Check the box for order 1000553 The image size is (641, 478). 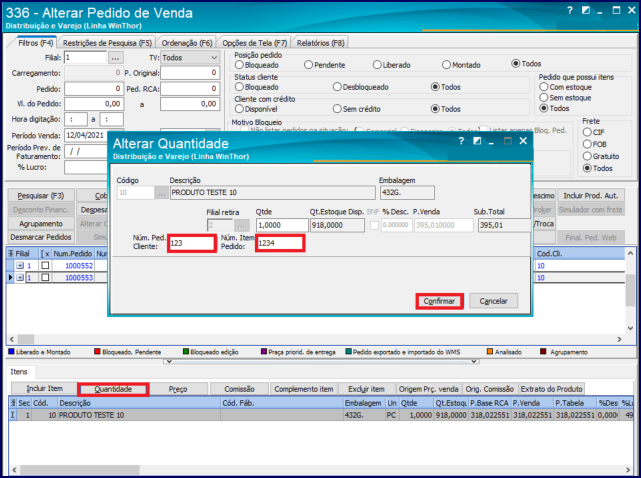(x=45, y=278)
